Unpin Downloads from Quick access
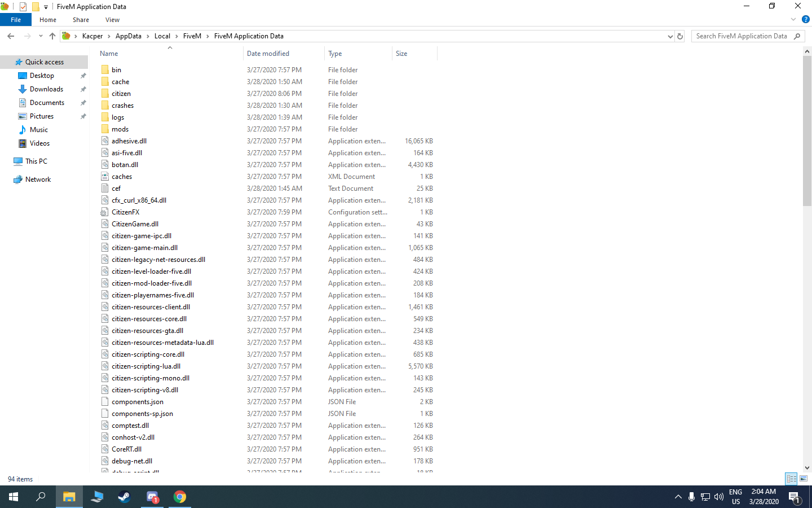The width and height of the screenshot is (812, 508). tap(83, 89)
